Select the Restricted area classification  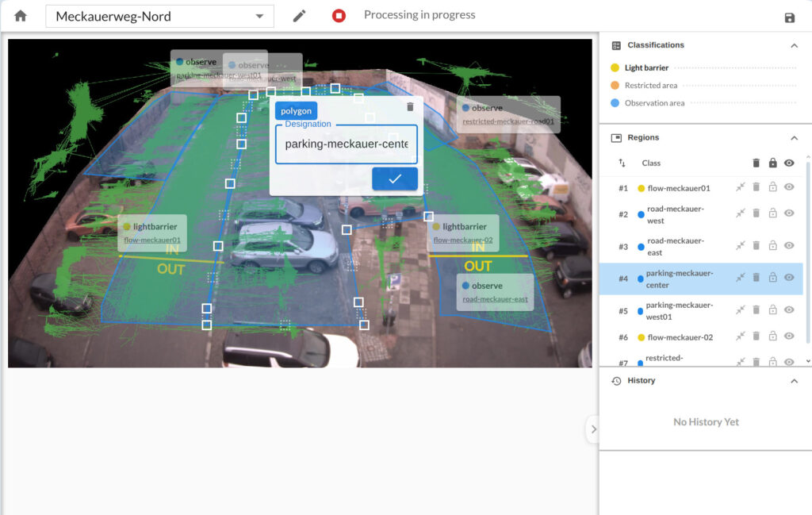650,86
